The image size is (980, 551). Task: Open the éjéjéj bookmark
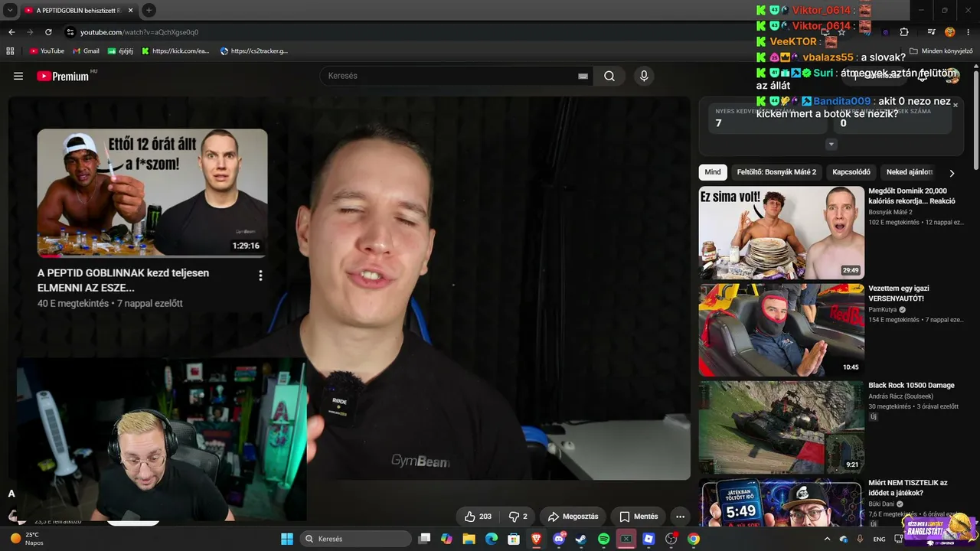120,51
